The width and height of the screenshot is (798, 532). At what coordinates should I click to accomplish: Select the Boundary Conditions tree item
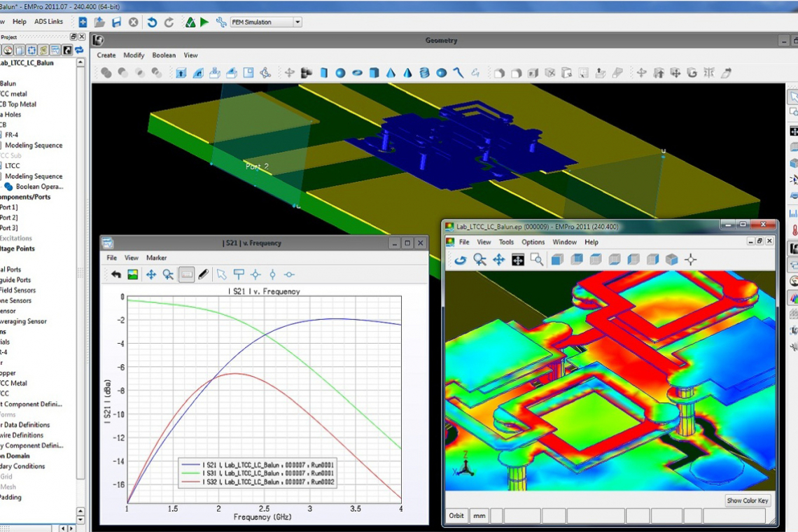coord(22,466)
